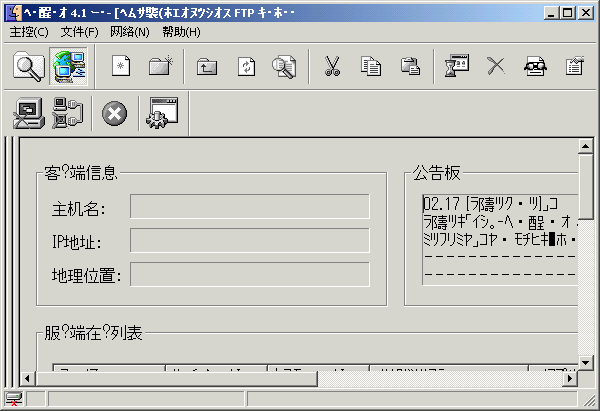Click the scissors cut icon
Viewport: 600px width, 411px height.
coord(332,67)
